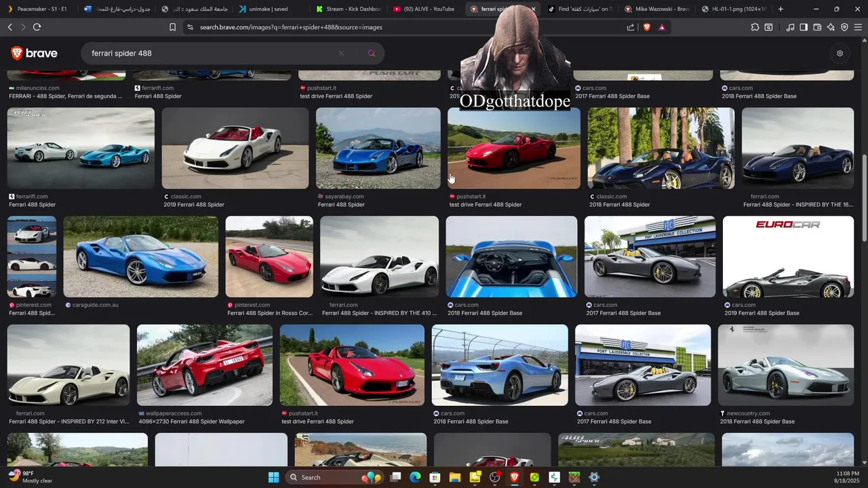868x488 pixels.
Task: Switch to the Mike Wazowski - Brave tab
Action: [x=656, y=9]
